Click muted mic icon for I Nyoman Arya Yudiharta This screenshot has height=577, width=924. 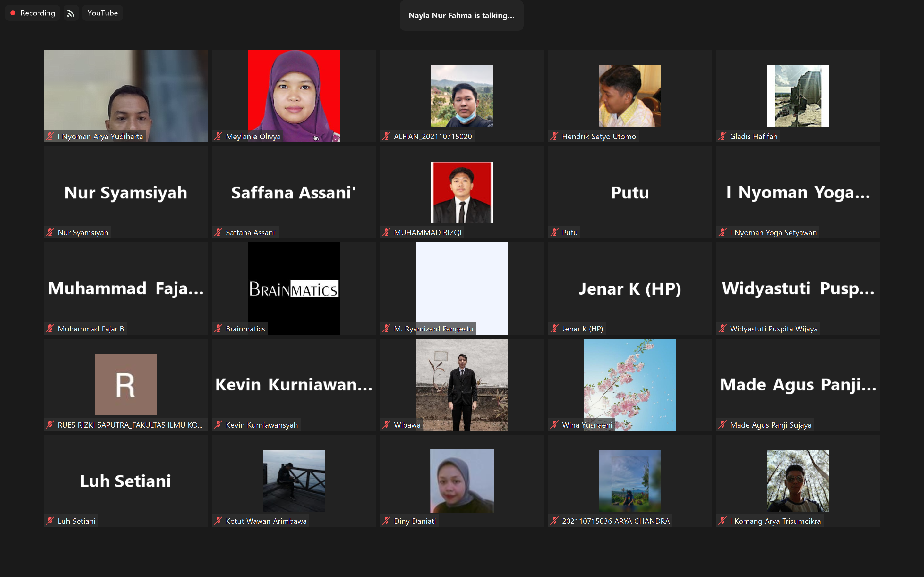(x=50, y=136)
